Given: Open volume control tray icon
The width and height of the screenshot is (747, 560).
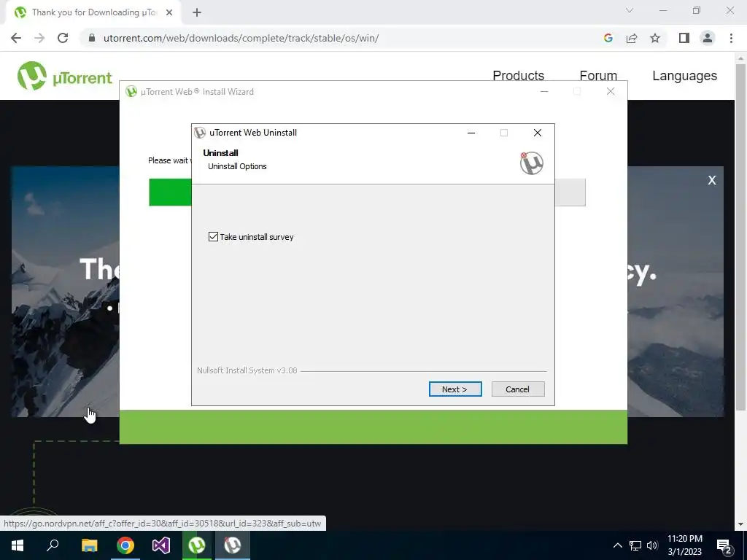Looking at the screenshot, I should [652, 545].
